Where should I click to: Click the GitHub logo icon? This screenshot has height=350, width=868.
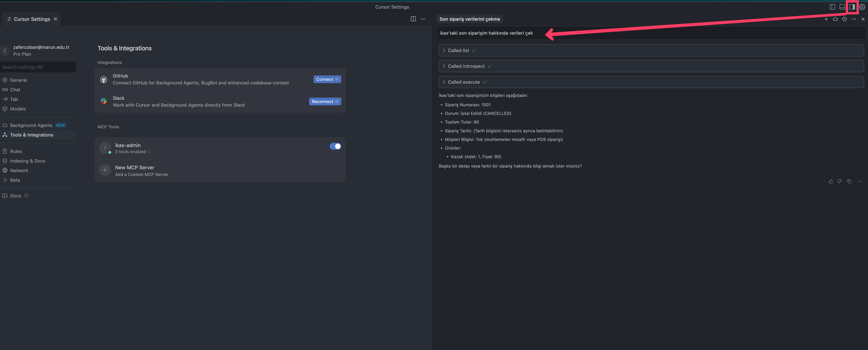104,79
